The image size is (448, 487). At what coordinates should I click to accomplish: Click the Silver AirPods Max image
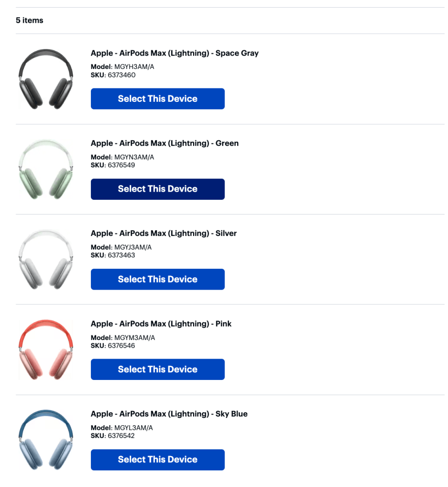tap(46, 259)
